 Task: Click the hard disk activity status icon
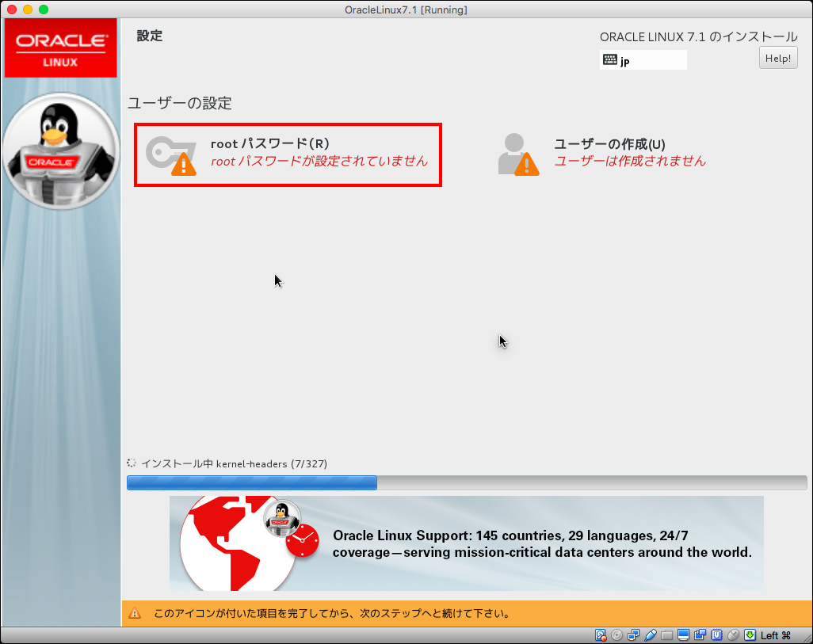pos(601,635)
